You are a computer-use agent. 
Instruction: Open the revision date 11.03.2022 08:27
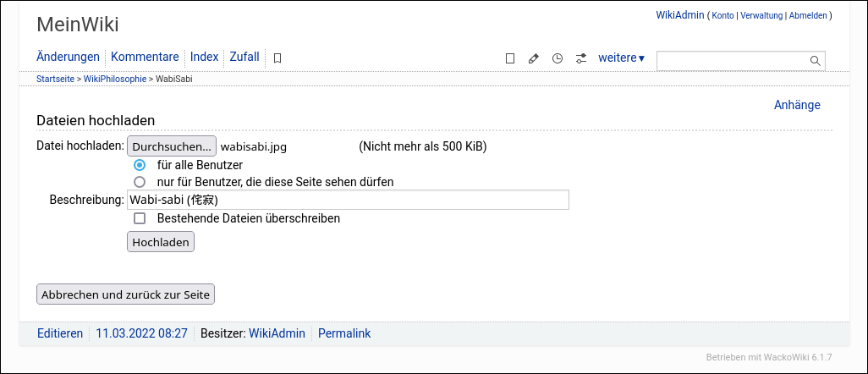(x=142, y=333)
